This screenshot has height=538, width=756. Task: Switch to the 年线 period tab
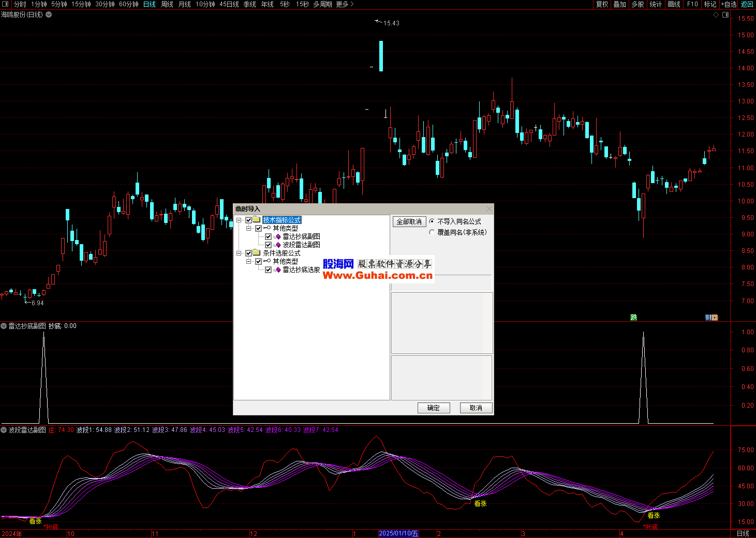[268, 4]
